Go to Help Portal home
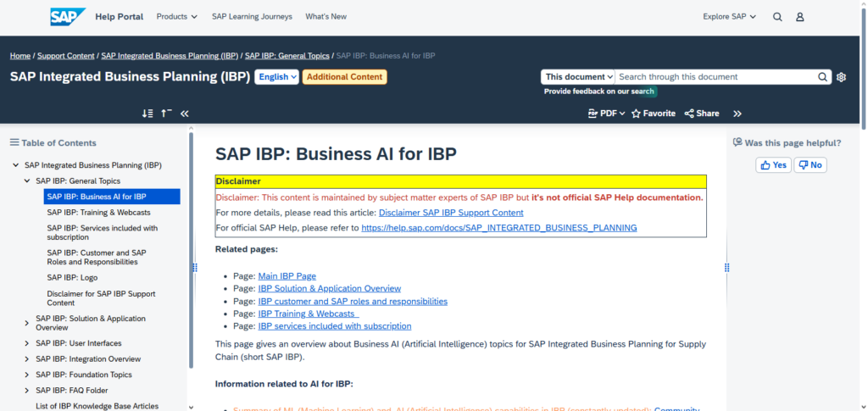Viewport: 868px width, 411px height. click(x=119, y=17)
